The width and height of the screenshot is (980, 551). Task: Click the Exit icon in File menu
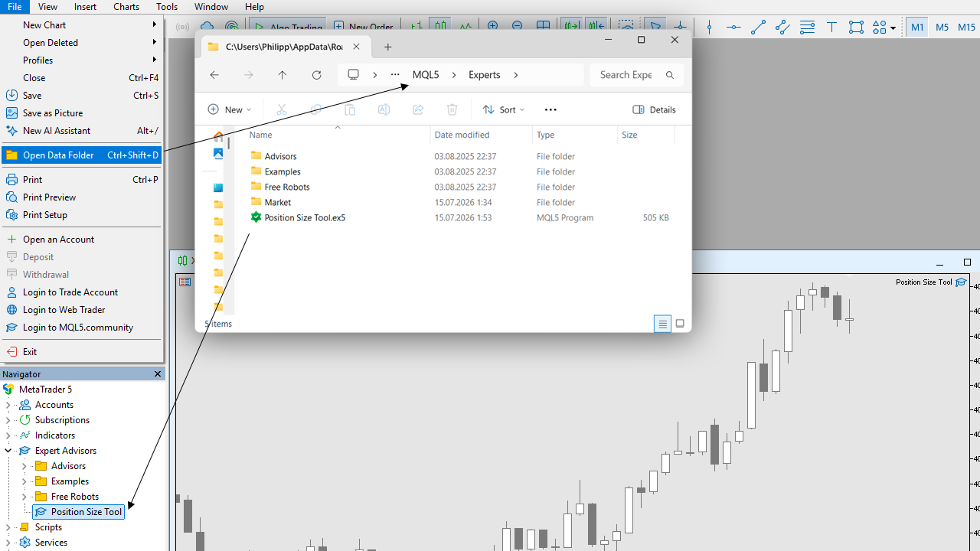pos(11,352)
